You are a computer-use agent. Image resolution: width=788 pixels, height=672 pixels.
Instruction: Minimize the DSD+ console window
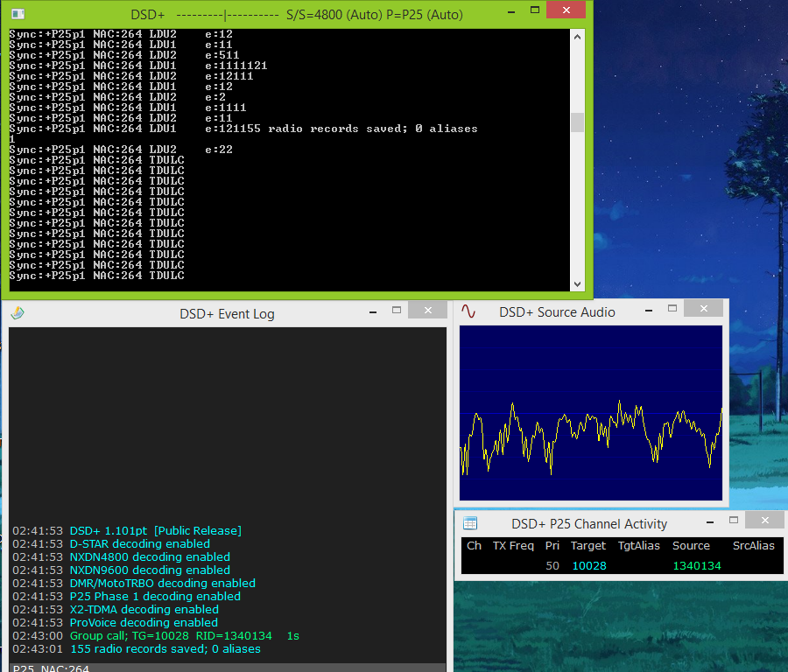click(x=511, y=11)
